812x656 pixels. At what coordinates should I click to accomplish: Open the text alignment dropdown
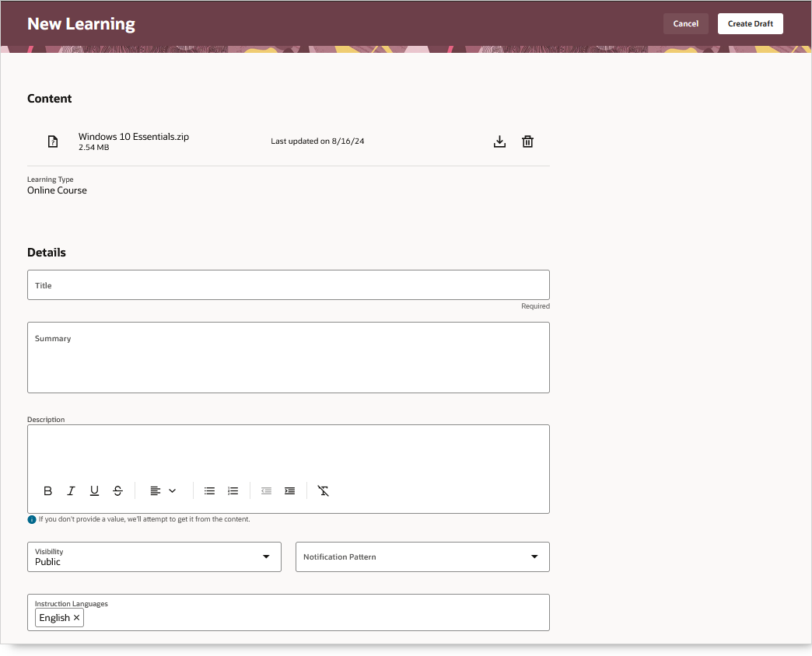pyautogui.click(x=163, y=490)
